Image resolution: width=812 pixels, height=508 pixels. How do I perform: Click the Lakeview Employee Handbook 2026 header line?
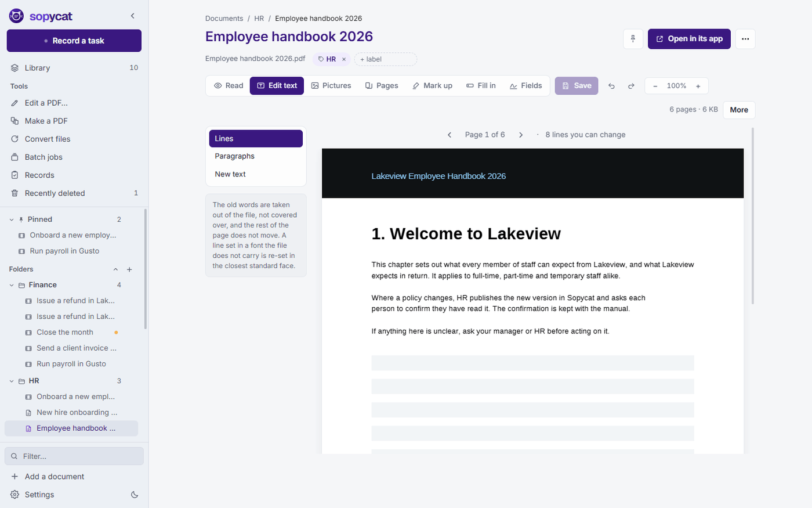(438, 176)
